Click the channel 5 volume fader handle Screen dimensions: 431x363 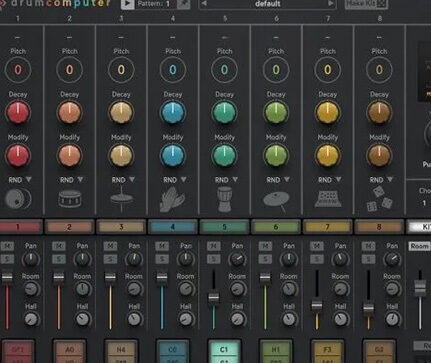(214, 297)
